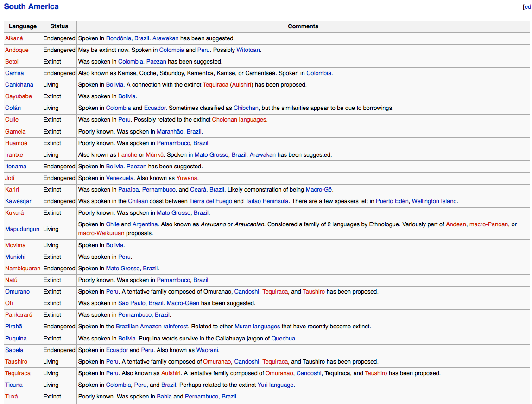This screenshot has width=532, height=404.
Task: Open the Yuri language link
Action: pyautogui.click(x=275, y=385)
